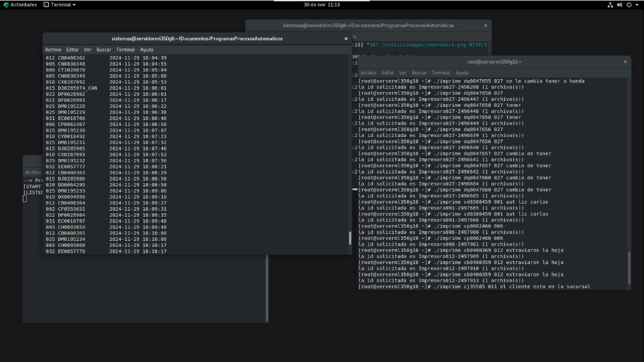Click the front sistemas terminal scrollbar thumb
This screenshot has height=362, width=644.
click(350, 238)
